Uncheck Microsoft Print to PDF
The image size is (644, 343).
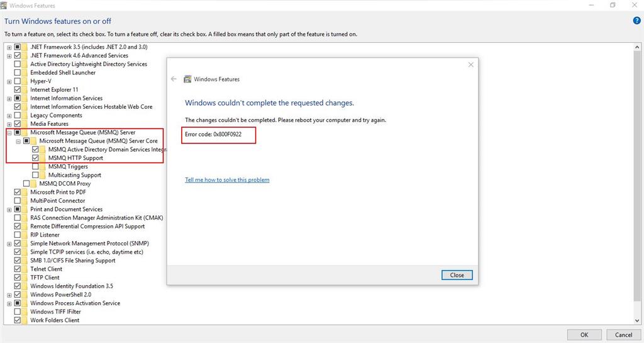(17, 192)
